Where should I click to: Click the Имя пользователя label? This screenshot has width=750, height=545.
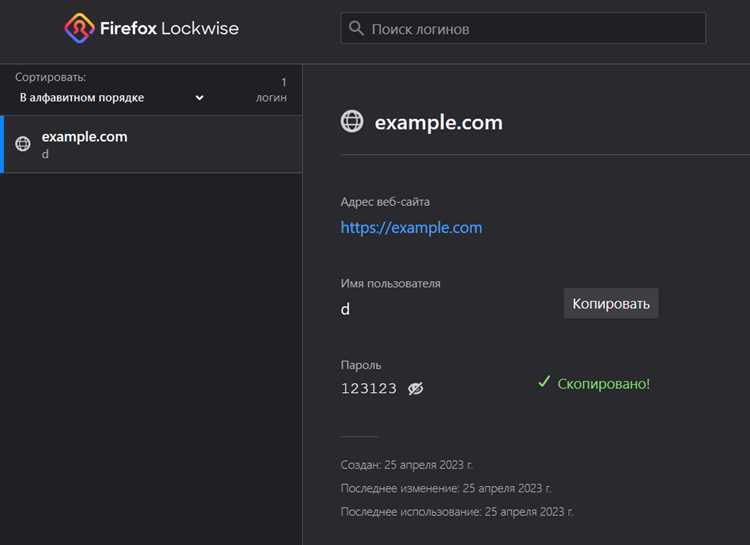[390, 283]
